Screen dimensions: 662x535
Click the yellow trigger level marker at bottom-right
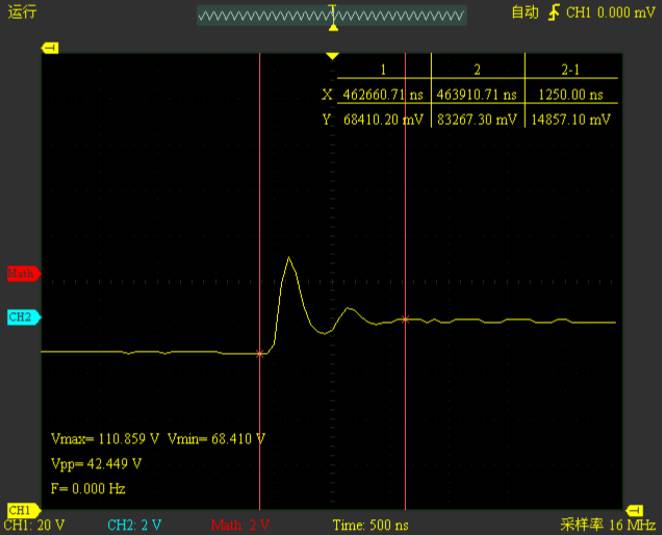click(x=631, y=510)
